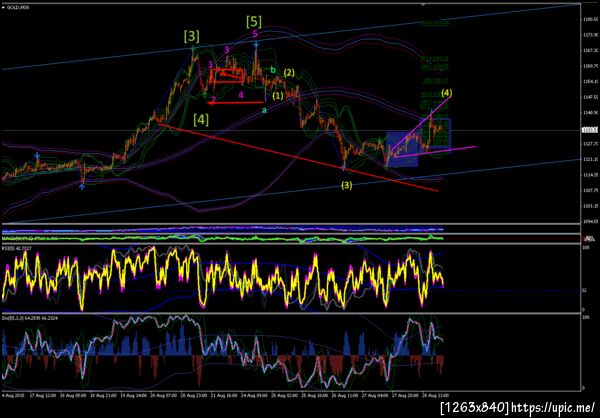Image resolution: width=600 pixels, height=418 pixels.
Task: Click the blue up arrow at 18 Aug low
Action: pos(82,187)
